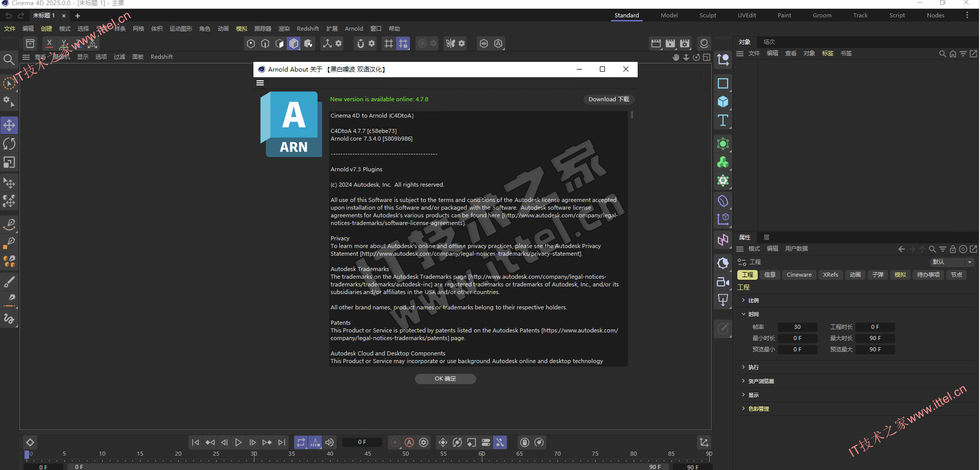This screenshot has width=980, height=470.
Task: Select the XRefs attribute tab button
Action: click(x=830, y=275)
